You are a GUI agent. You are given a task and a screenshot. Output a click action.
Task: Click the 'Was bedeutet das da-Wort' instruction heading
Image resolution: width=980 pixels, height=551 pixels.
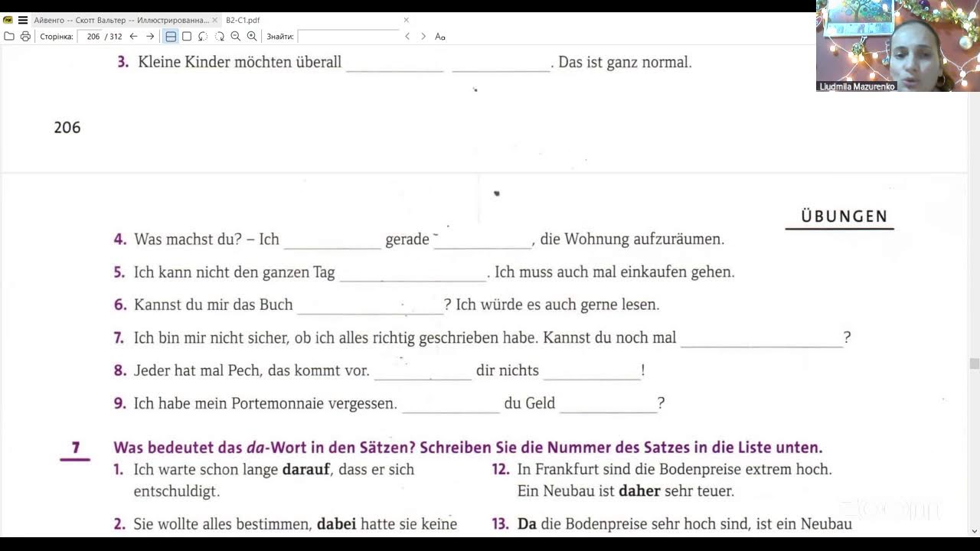pyautogui.click(x=468, y=448)
